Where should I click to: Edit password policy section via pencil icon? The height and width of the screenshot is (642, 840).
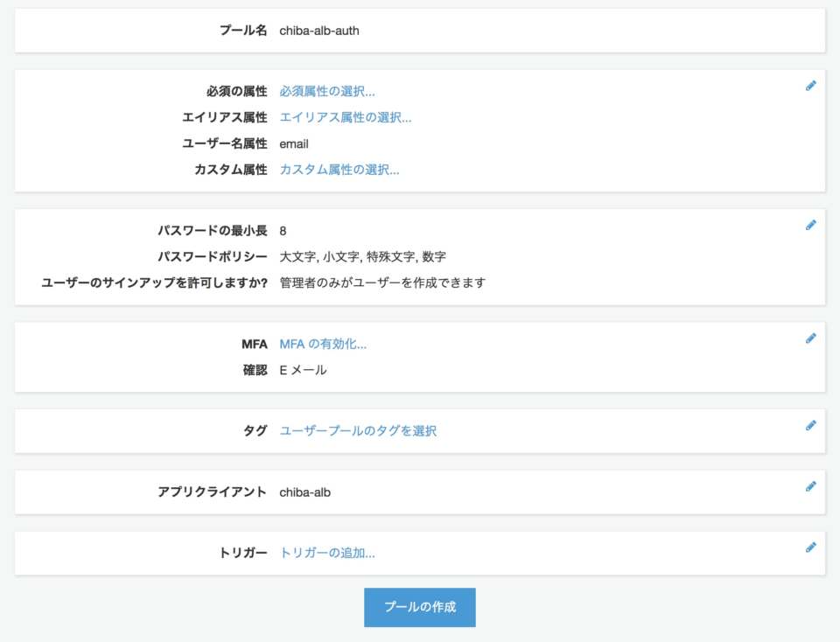pyautogui.click(x=810, y=225)
